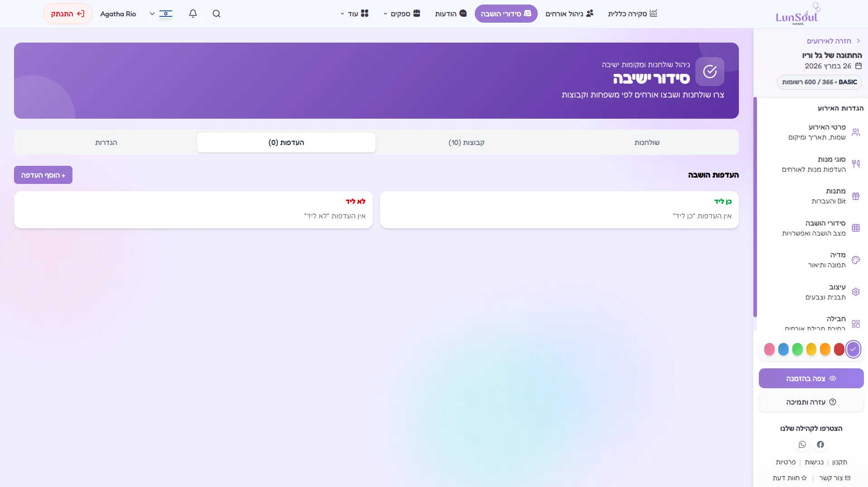Image resolution: width=868 pixels, height=487 pixels.
Task: Select the orange theme color swatch
Action: (x=825, y=349)
